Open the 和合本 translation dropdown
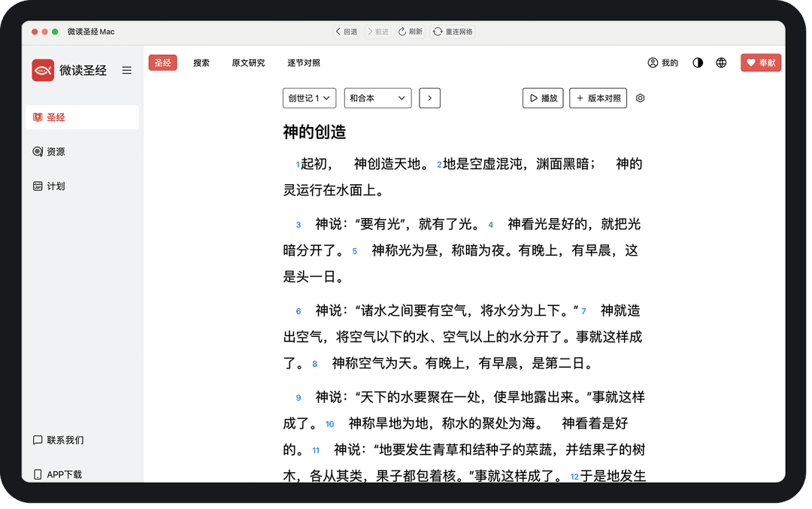 [x=377, y=98]
